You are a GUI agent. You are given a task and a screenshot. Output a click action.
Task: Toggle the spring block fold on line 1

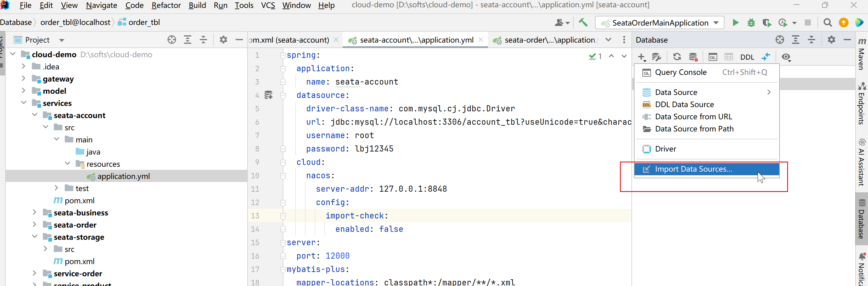(283, 55)
